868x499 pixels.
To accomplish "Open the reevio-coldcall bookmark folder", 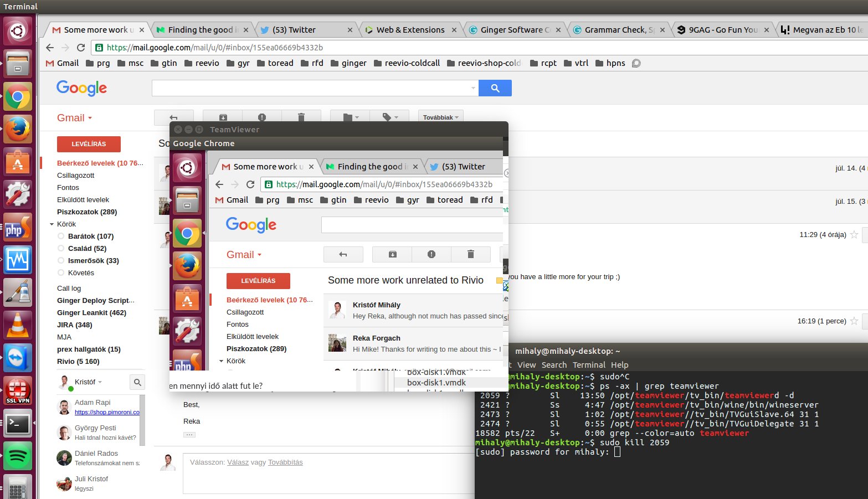I will coord(407,63).
